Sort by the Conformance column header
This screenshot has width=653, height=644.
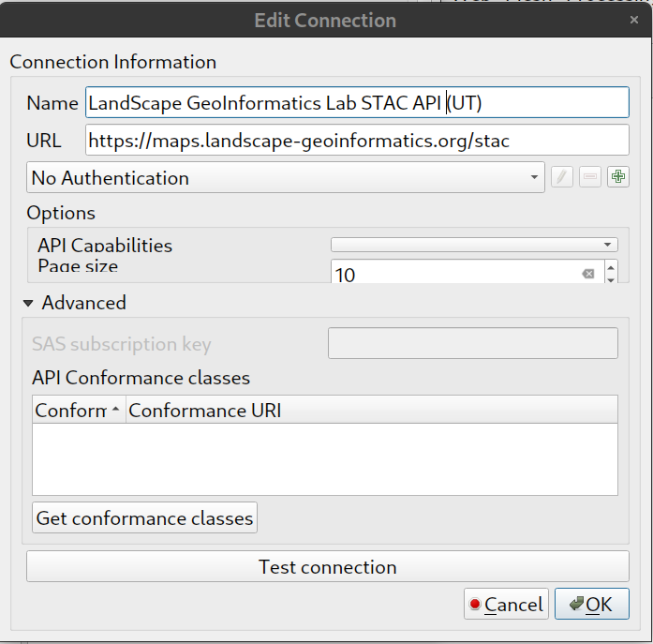click(x=79, y=410)
